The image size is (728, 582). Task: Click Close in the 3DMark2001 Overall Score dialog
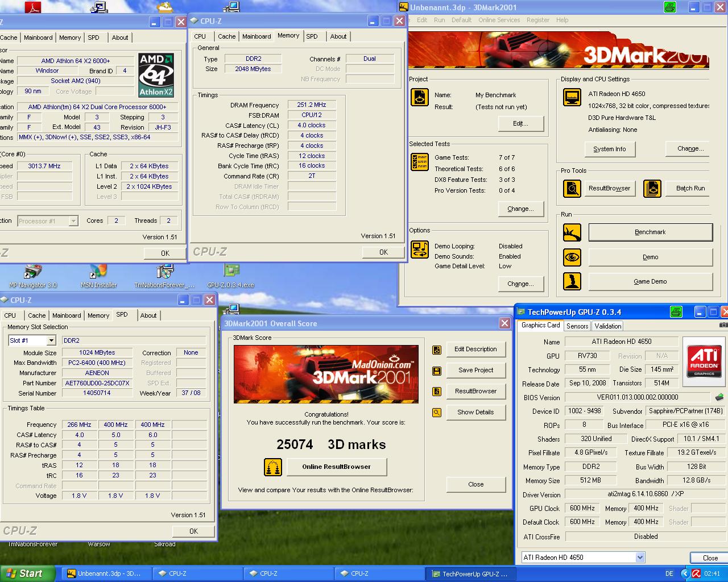click(x=475, y=485)
